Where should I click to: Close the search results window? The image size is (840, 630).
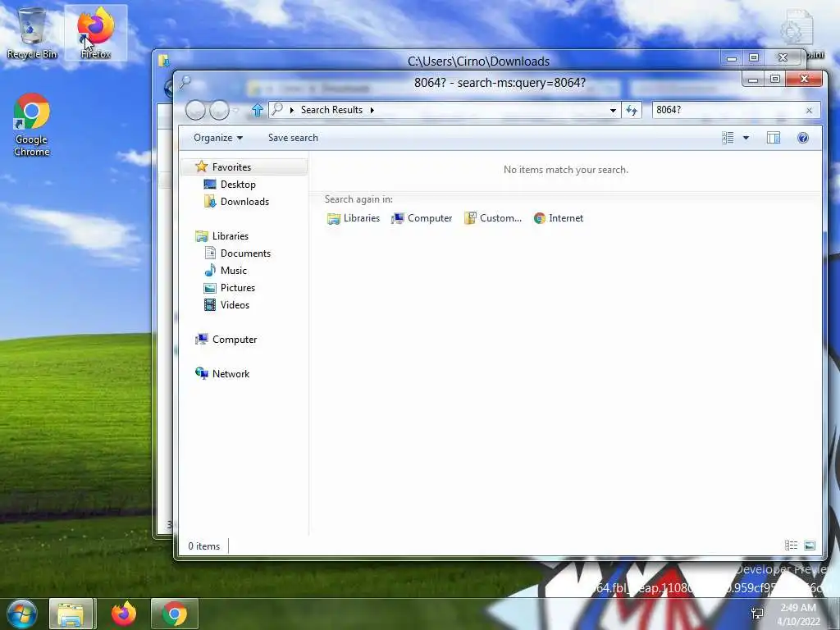[804, 80]
